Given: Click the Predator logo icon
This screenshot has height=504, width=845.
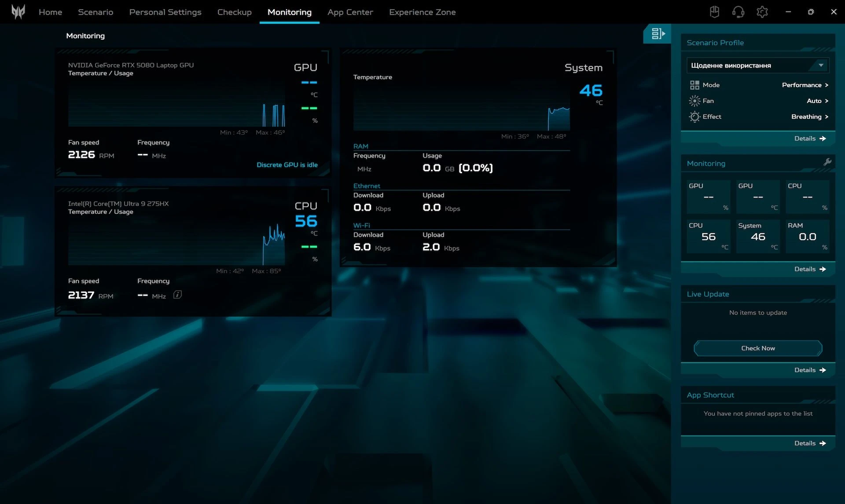Looking at the screenshot, I should pyautogui.click(x=18, y=12).
